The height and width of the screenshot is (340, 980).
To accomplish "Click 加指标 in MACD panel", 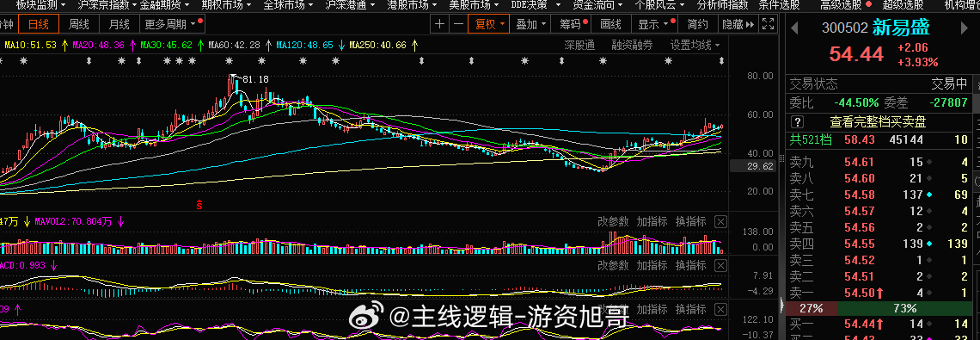I will (652, 265).
